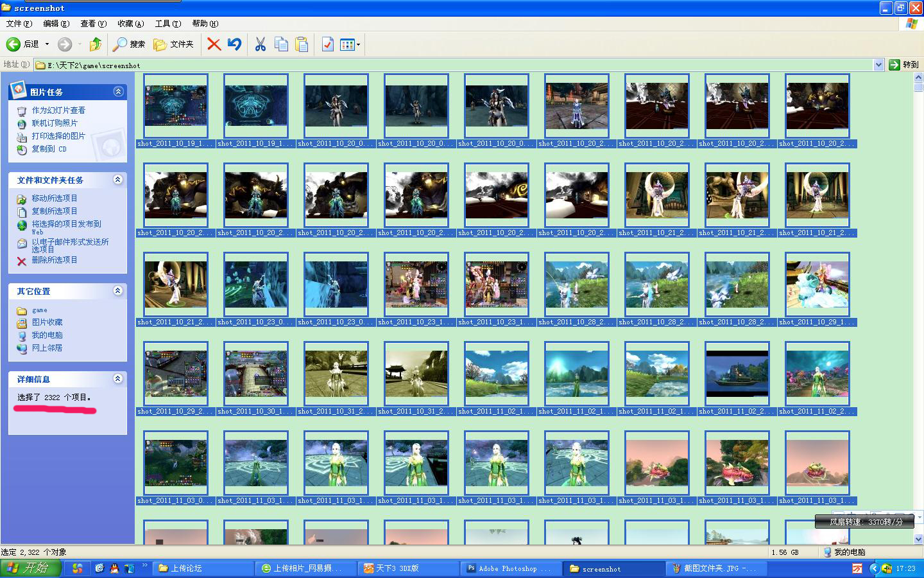The image size is (924, 578).
Task: Switch to 上传相片_网易摄... taskbar window
Action: [x=305, y=568]
